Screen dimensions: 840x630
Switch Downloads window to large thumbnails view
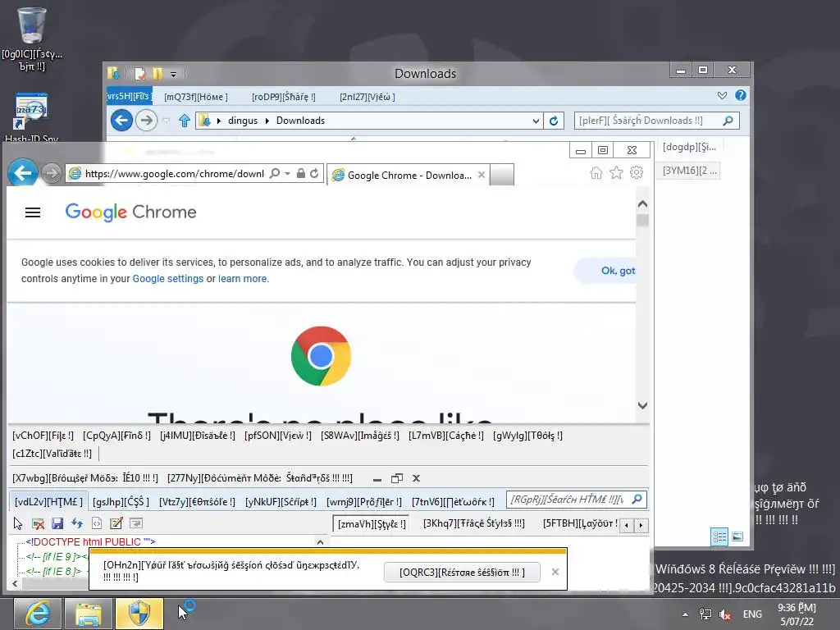pos(737,536)
